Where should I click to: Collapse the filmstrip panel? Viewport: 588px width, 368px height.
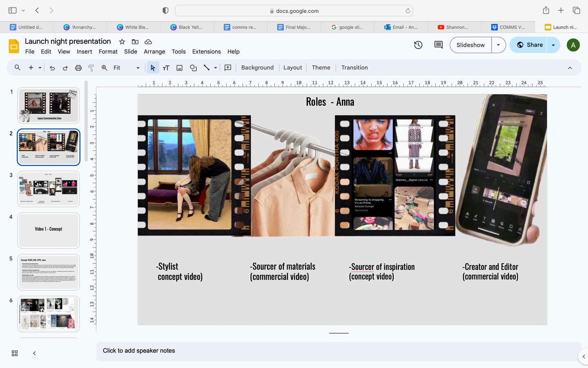34,353
